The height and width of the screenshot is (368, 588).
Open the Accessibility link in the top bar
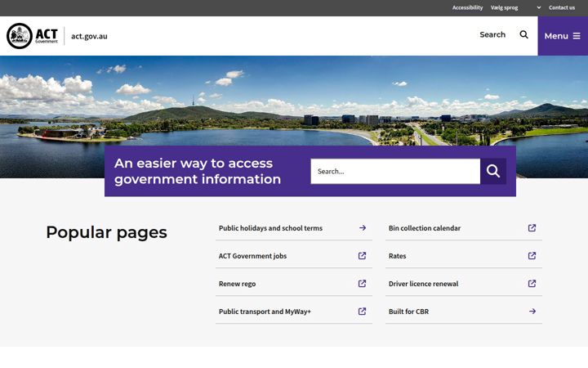click(467, 7)
